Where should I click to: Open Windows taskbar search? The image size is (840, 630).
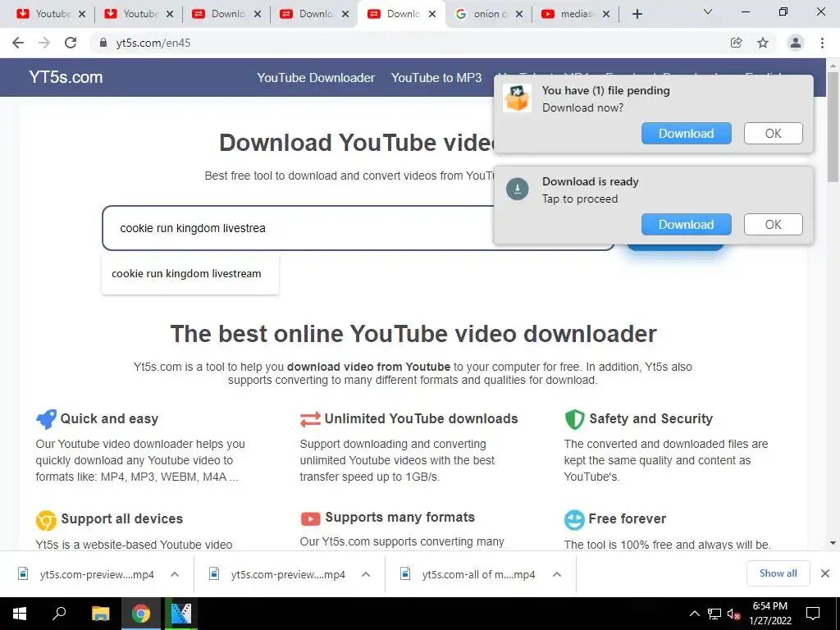pos(59,614)
